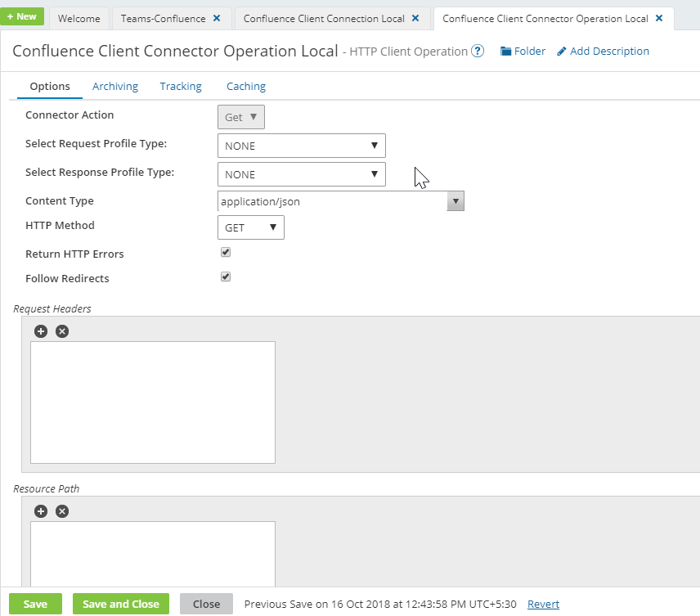Open the Connector Action dropdown

click(x=241, y=117)
